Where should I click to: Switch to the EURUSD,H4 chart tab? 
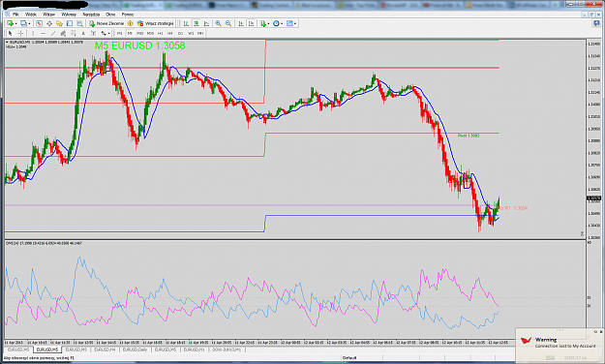pyautogui.click(x=105, y=349)
